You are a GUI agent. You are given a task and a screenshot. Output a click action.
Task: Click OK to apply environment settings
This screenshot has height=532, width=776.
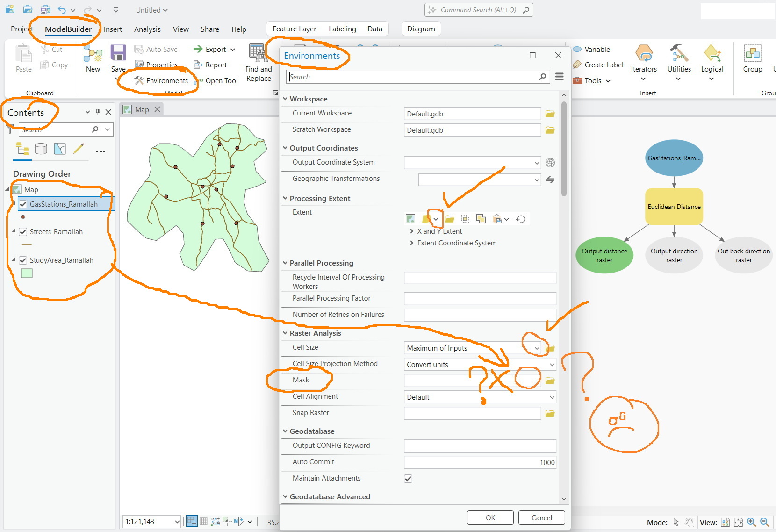[490, 518]
